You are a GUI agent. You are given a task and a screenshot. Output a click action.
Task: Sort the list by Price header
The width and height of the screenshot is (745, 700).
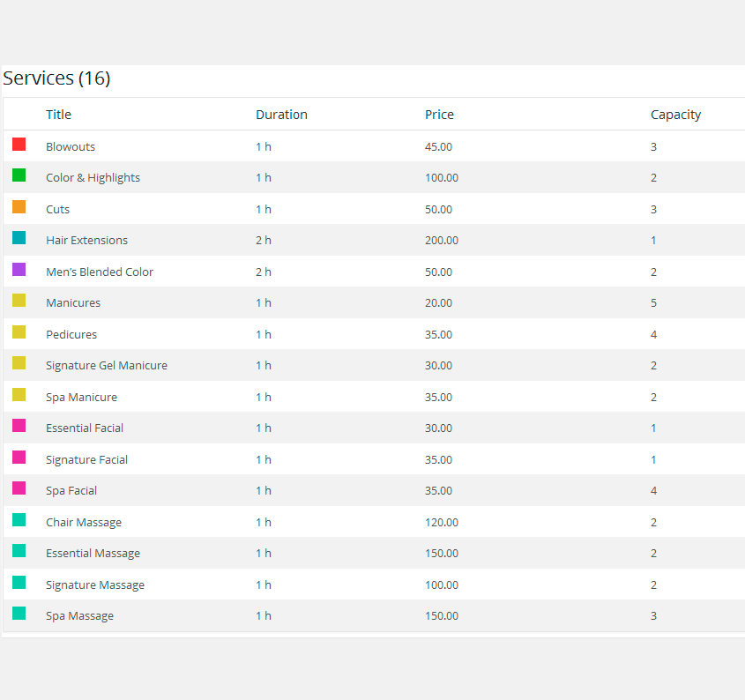point(439,115)
